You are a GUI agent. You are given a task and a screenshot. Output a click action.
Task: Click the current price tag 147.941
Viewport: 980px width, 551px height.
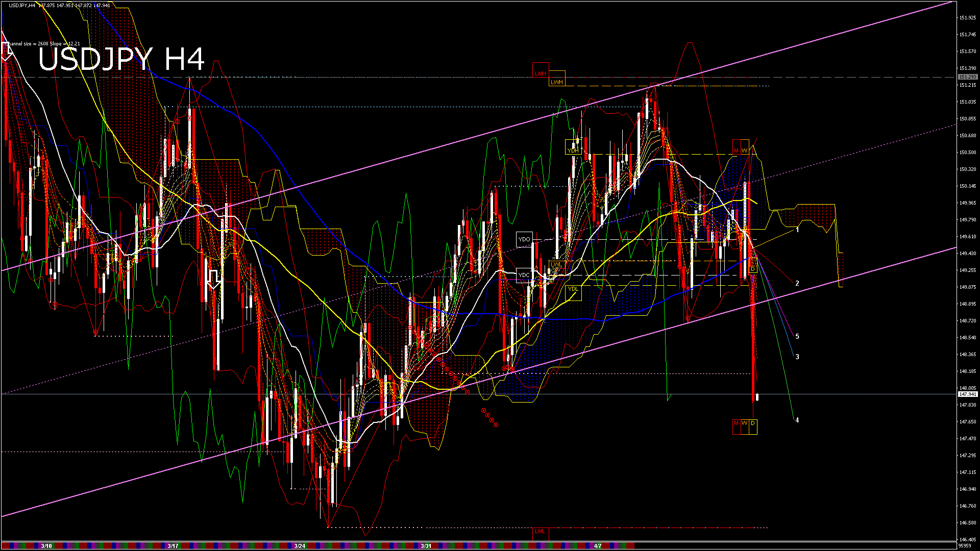968,394
